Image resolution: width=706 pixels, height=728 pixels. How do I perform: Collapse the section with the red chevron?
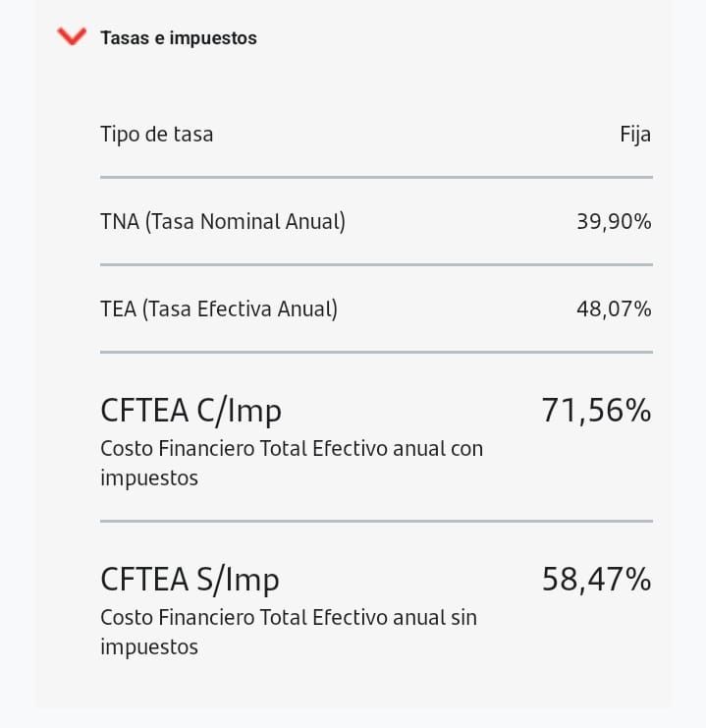(72, 37)
